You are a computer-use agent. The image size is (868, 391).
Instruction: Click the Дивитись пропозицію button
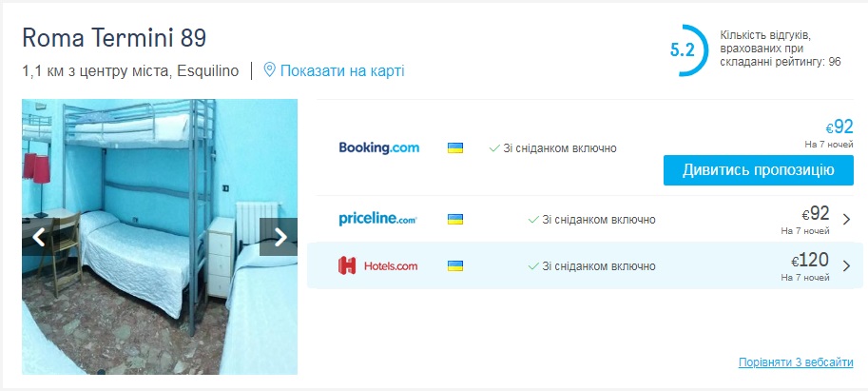[x=759, y=170]
